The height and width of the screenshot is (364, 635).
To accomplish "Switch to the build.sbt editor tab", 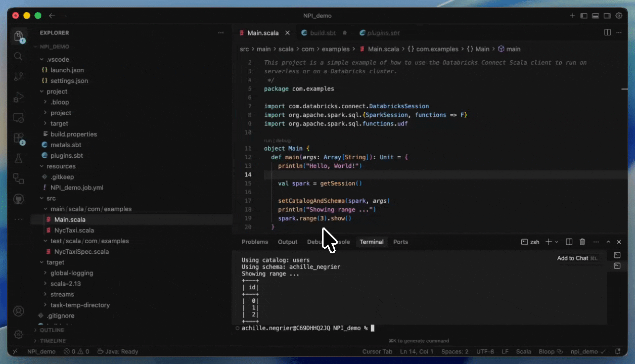I will tap(323, 33).
